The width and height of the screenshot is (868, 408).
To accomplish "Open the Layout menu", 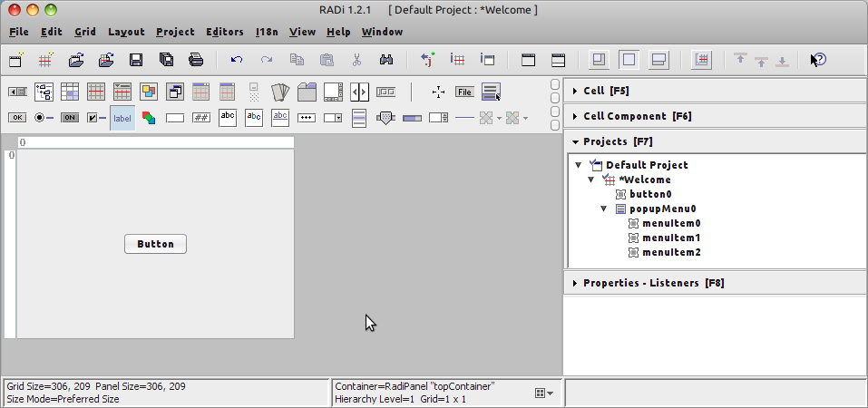I will pyautogui.click(x=126, y=32).
